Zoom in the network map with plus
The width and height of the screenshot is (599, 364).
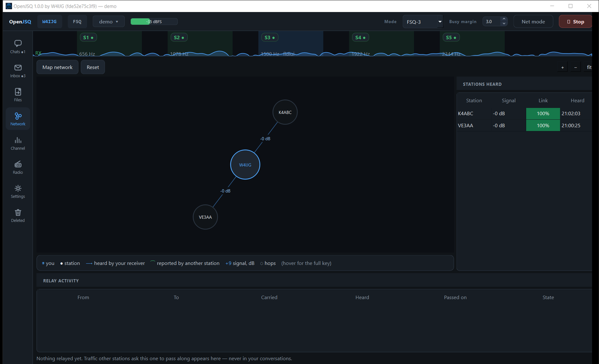[562, 67]
